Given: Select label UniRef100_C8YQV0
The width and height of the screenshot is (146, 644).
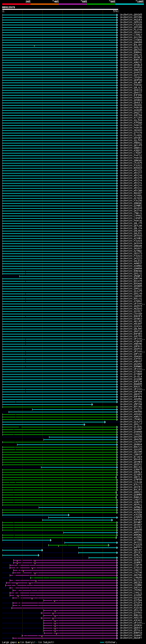Looking at the screenshot, I should tap(131, 77).
